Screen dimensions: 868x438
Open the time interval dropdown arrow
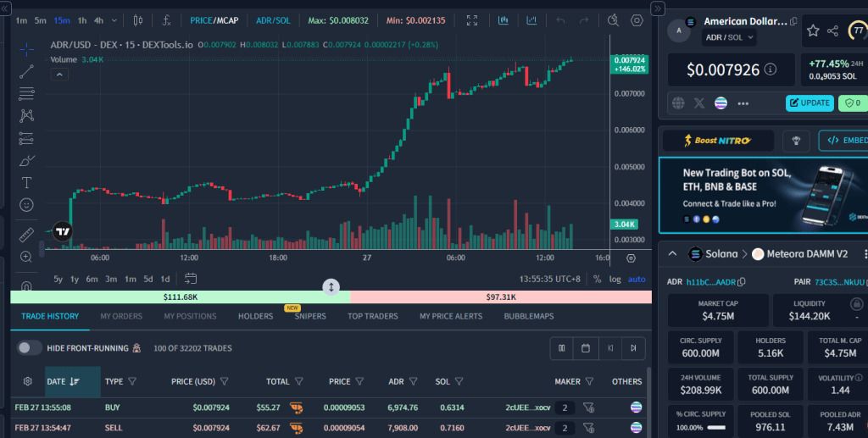pyautogui.click(x=114, y=20)
